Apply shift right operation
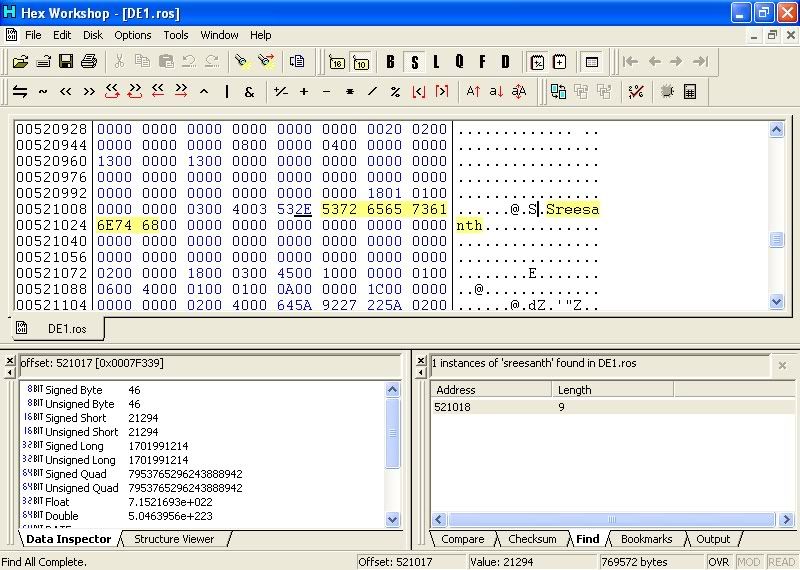800x570 pixels. [x=89, y=92]
